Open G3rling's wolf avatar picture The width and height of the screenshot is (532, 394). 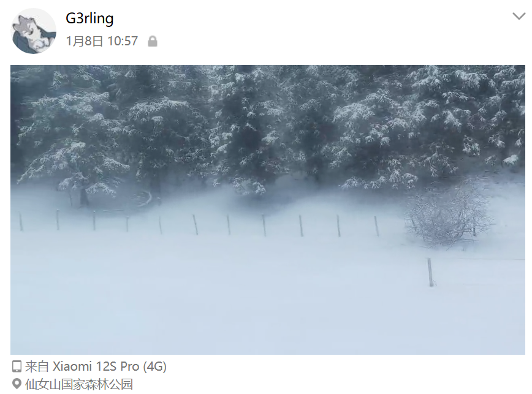pyautogui.click(x=33, y=31)
